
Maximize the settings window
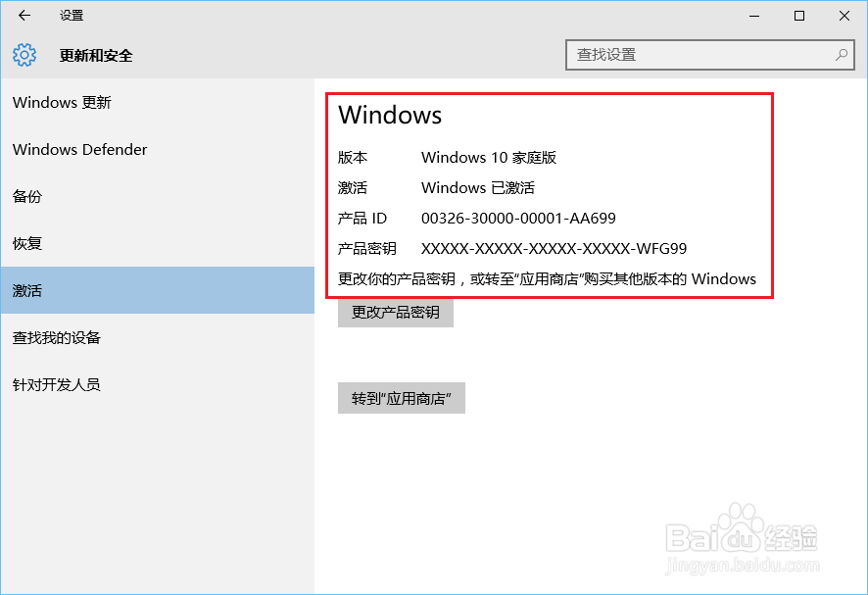tap(799, 16)
